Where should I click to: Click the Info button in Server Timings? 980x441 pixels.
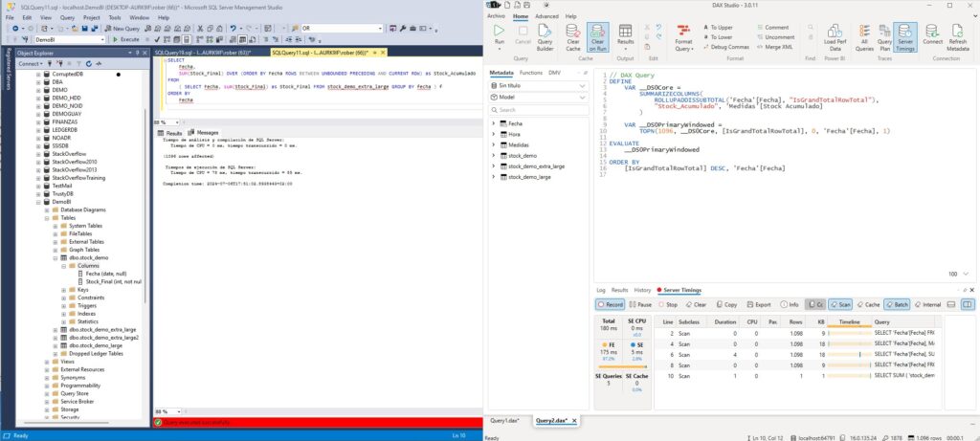789,305
